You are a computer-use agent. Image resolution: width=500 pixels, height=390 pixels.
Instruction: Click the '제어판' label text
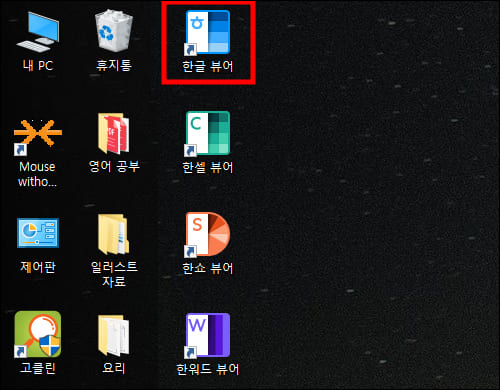(x=38, y=267)
